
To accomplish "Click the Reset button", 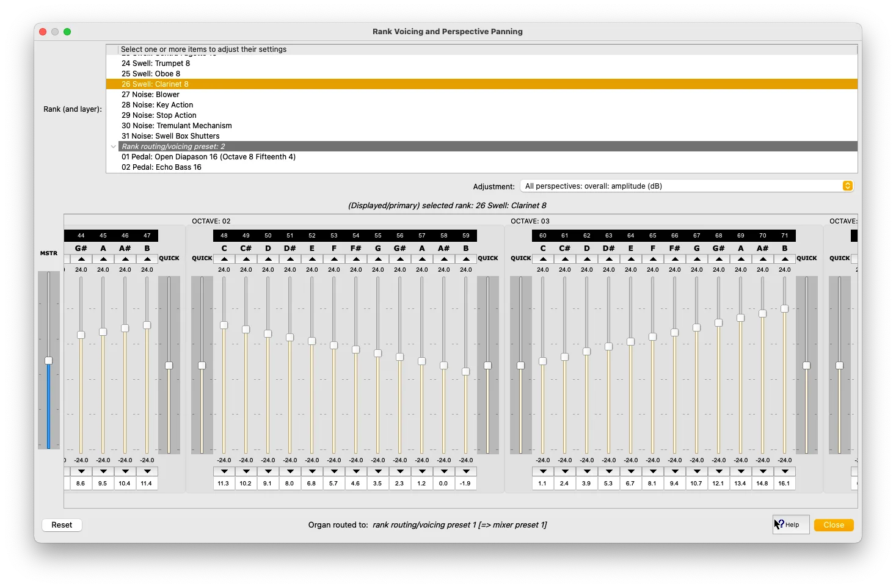I will (62, 525).
